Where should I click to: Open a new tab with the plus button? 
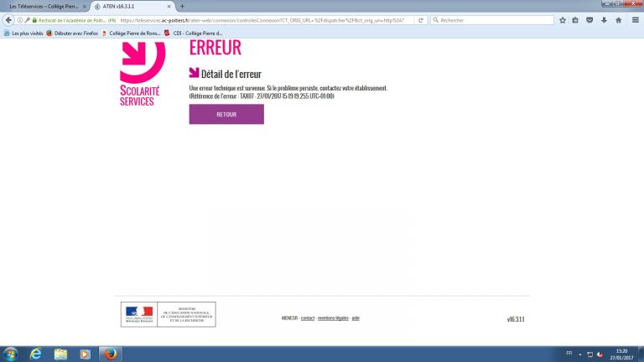[x=182, y=7]
